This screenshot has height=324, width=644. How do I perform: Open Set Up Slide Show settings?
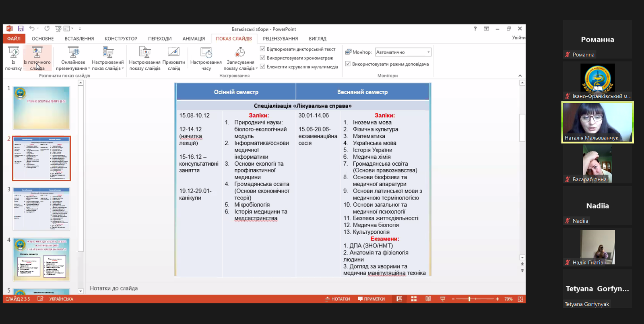[x=144, y=58]
